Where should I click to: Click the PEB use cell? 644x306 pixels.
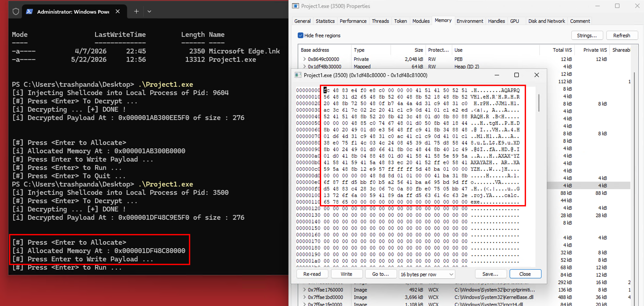(x=458, y=59)
